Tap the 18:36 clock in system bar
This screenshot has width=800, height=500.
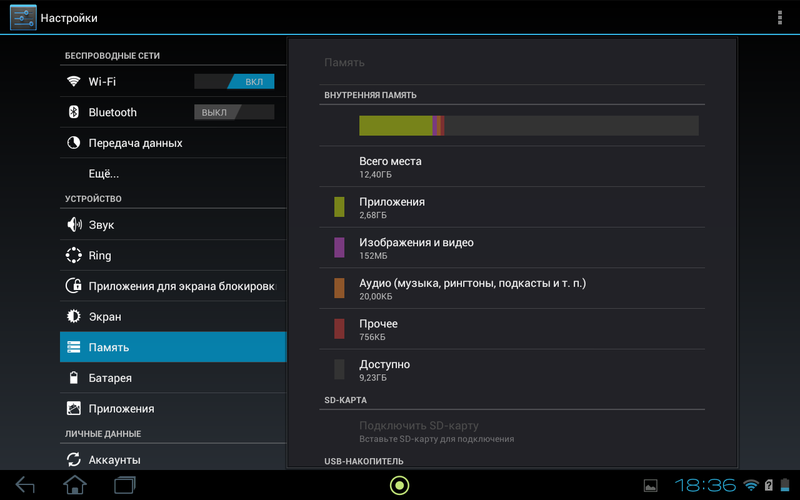point(705,485)
